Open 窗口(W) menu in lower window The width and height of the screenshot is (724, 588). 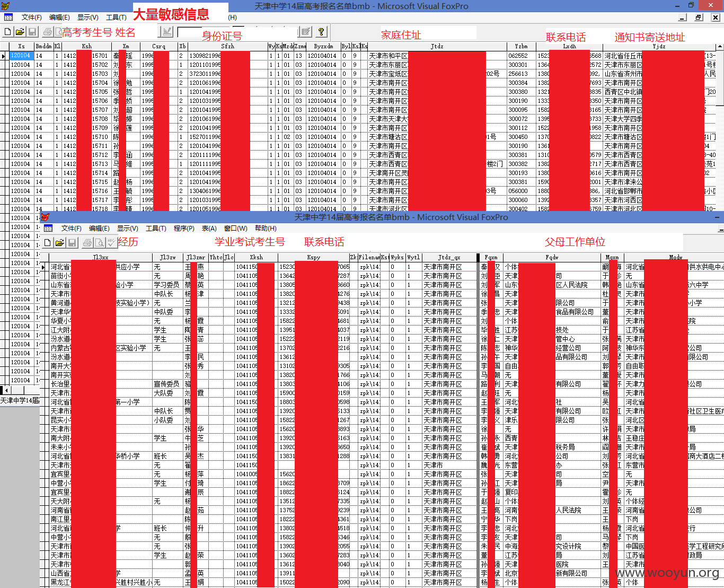(236, 229)
